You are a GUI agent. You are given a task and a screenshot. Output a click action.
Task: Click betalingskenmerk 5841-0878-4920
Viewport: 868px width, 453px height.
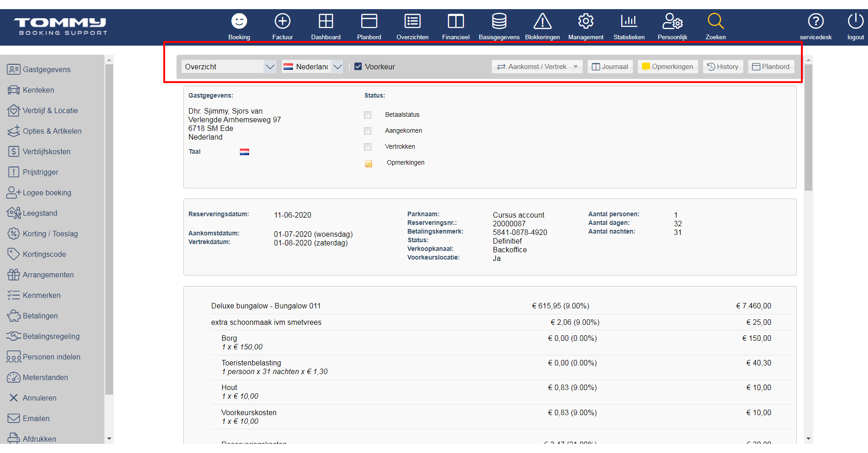tap(520, 232)
